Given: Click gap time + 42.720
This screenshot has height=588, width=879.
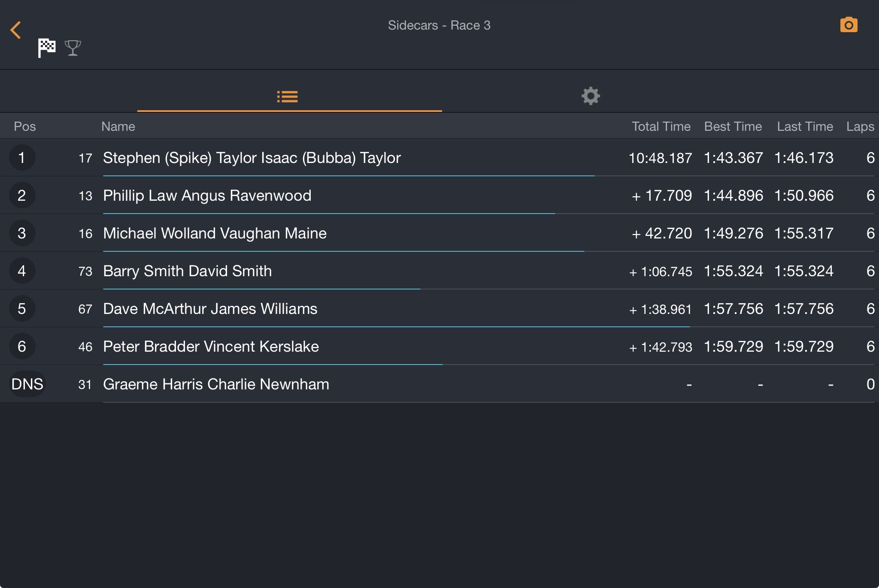Looking at the screenshot, I should pos(661,233).
